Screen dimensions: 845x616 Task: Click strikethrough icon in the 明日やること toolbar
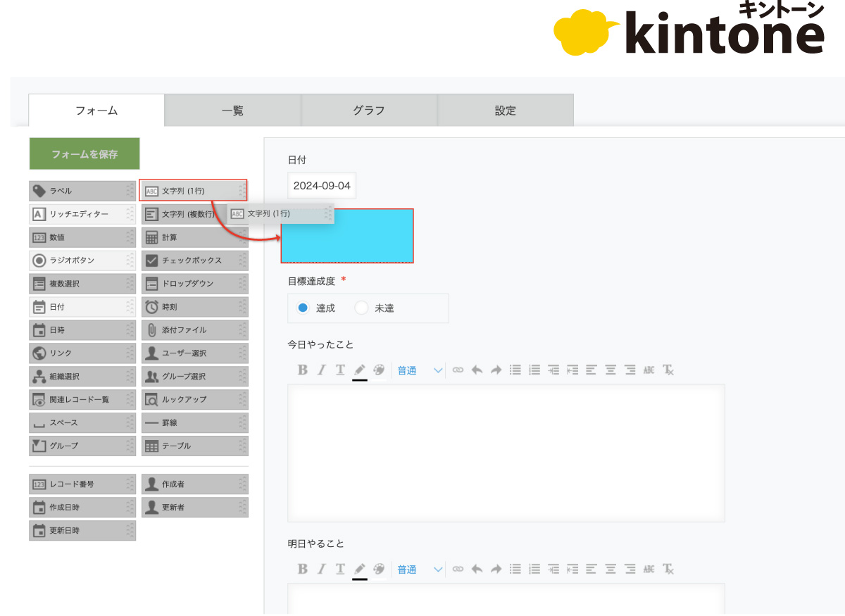click(x=649, y=570)
